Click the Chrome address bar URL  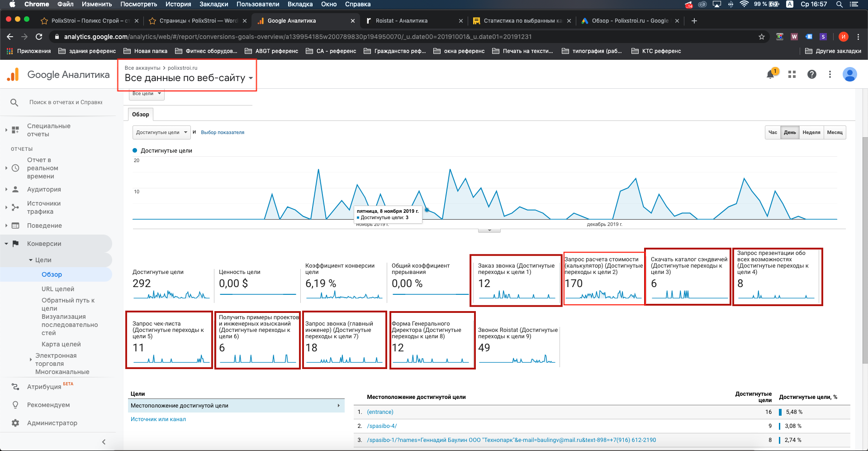pos(298,37)
